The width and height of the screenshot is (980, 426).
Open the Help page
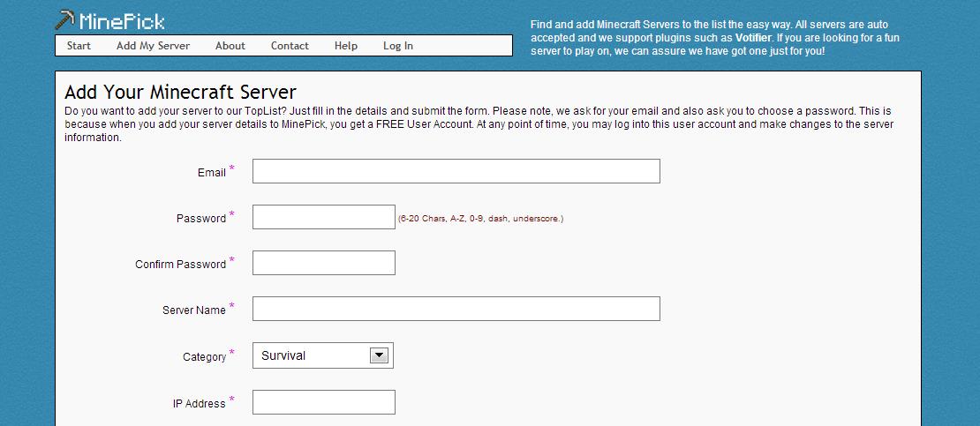tap(346, 46)
